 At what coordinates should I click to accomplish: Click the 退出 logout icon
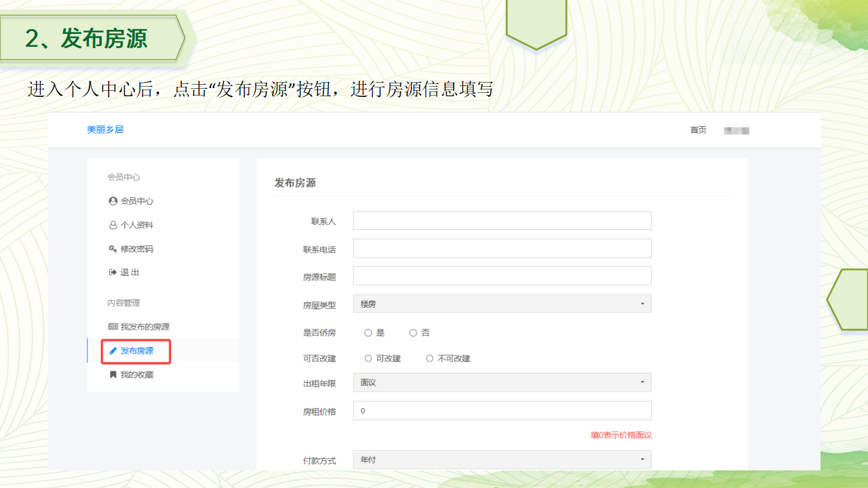point(113,272)
